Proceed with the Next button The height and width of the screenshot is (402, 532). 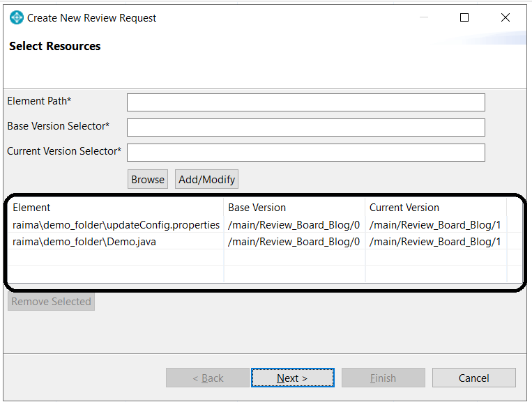[292, 378]
